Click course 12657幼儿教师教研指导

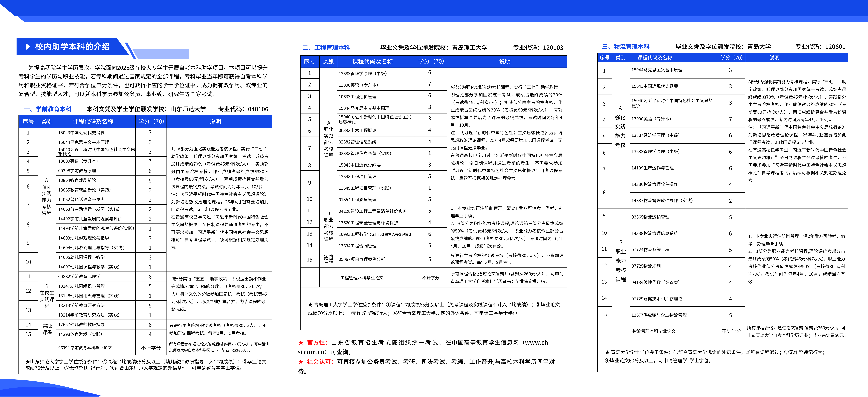(82, 325)
